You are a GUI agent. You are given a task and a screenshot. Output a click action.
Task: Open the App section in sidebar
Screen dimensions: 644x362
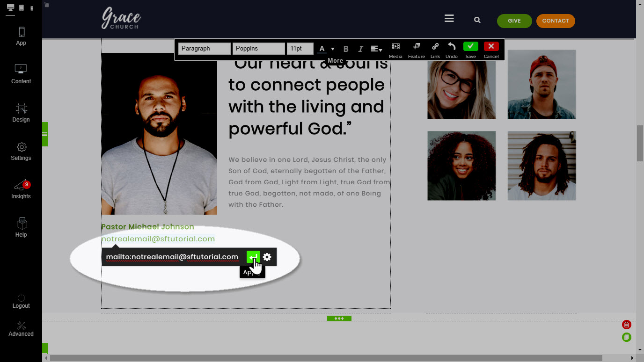point(21,36)
